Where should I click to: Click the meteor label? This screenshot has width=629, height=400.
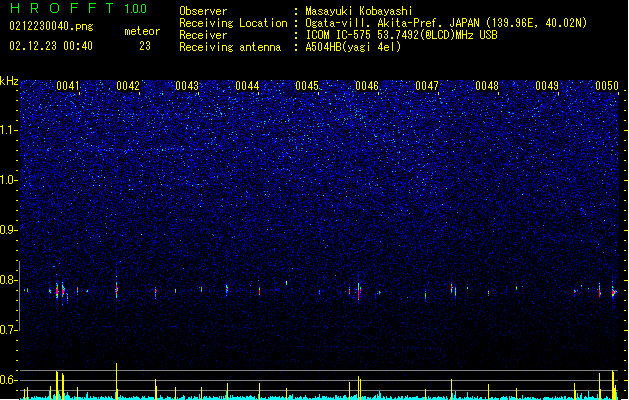pyautogui.click(x=142, y=31)
